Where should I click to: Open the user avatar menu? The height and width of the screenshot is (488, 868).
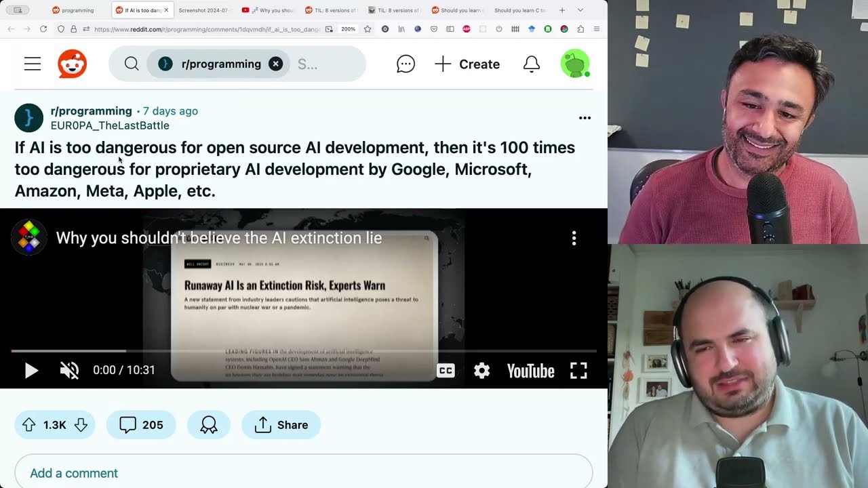tap(575, 64)
